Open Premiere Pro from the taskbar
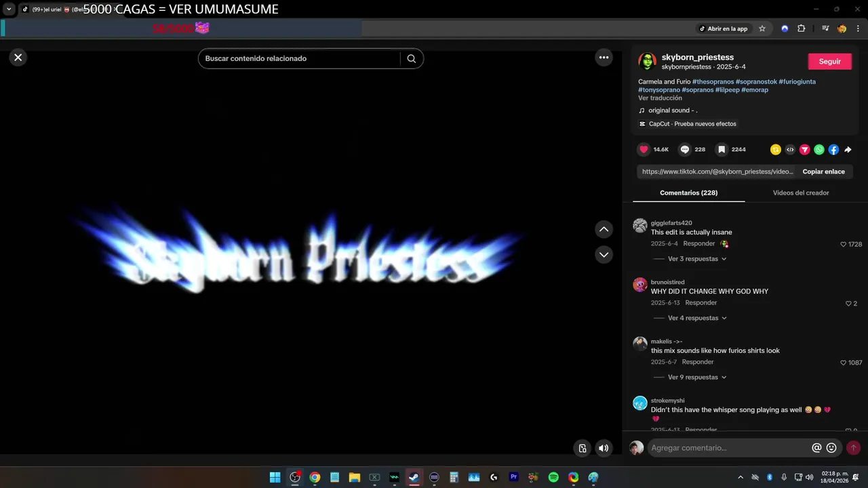 point(513,477)
